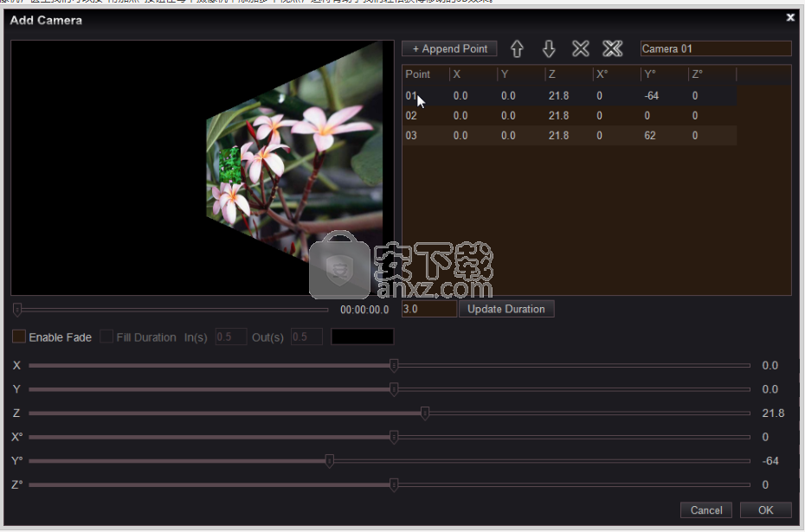805x532 pixels.
Task: Click the Y° value 62 in row 03
Action: click(650, 136)
